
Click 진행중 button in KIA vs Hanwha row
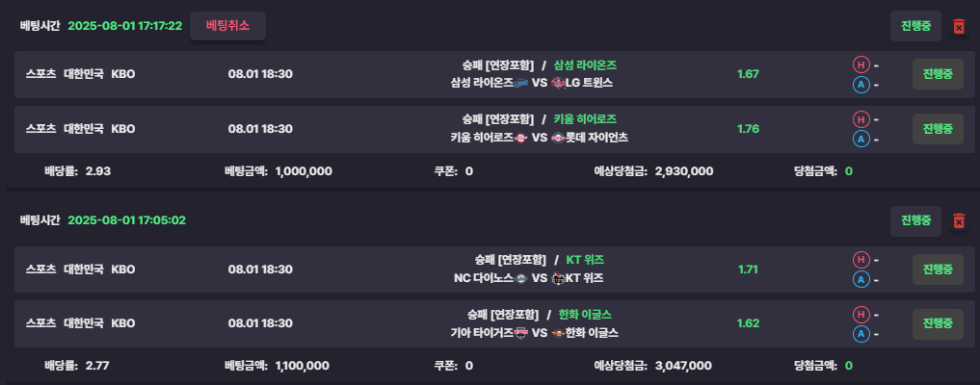[x=938, y=323]
